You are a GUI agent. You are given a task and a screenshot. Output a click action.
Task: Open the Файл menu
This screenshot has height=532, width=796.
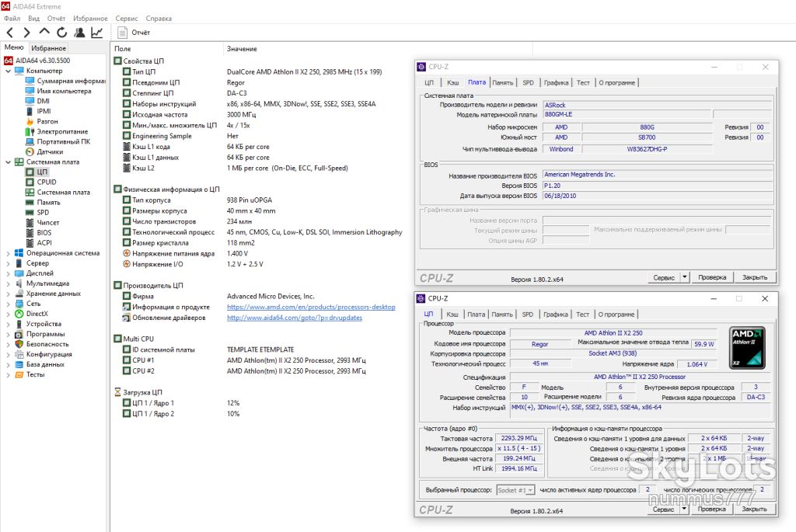(12, 19)
